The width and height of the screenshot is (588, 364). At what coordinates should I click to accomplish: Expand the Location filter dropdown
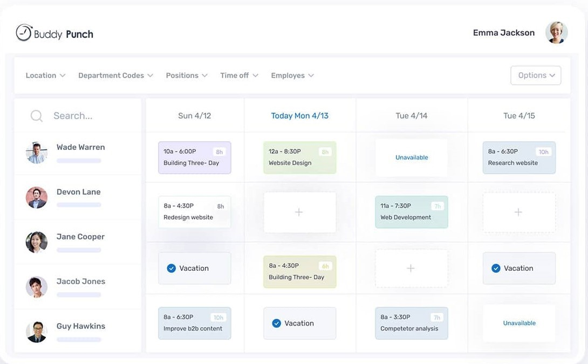tap(45, 75)
